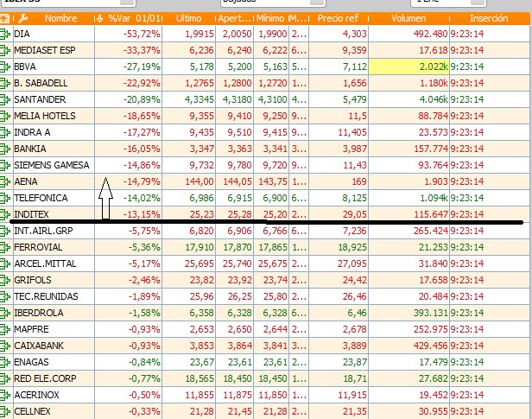The image size is (532, 419).
Task: Click the green arrow icon for ENAGAS row
Action: click(5, 362)
